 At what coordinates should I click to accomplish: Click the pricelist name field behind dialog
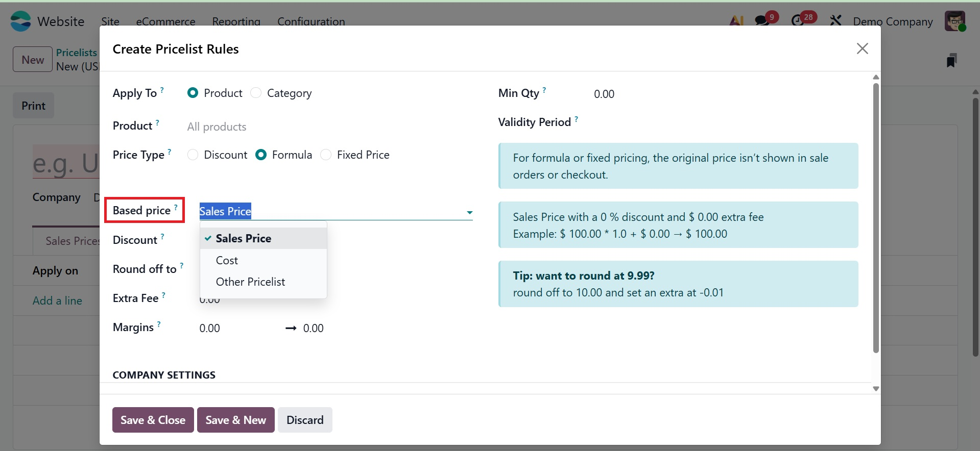coord(66,162)
